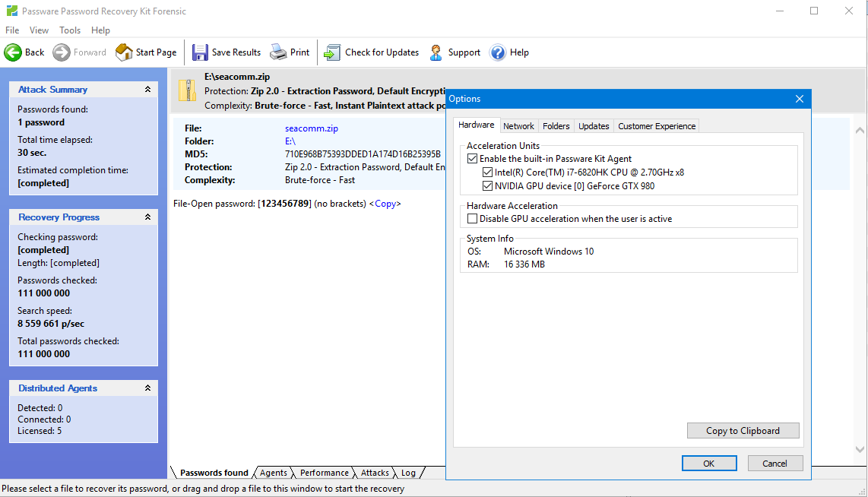
Task: Open the View menu
Action: point(39,30)
